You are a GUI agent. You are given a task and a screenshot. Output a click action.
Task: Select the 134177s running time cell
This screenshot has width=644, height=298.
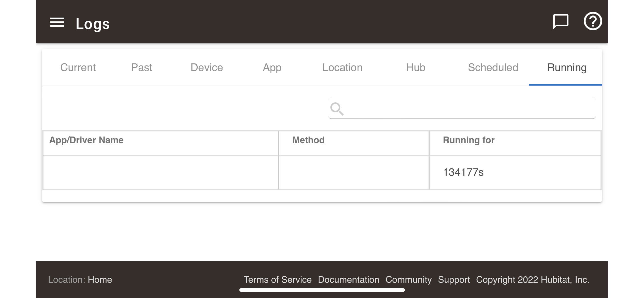515,172
